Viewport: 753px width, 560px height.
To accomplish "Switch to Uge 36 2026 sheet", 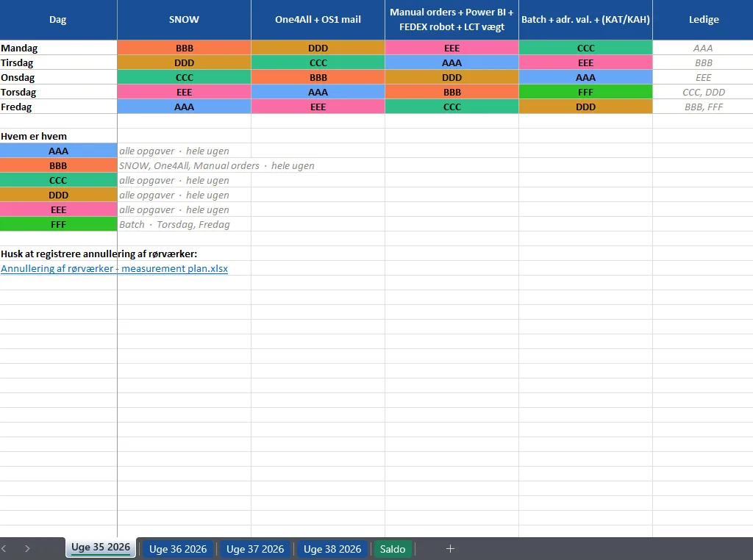I will 178,549.
